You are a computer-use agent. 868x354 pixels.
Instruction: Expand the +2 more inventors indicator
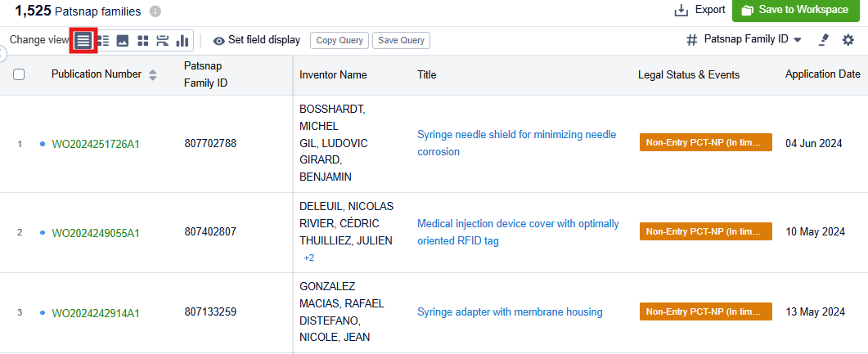(x=308, y=258)
